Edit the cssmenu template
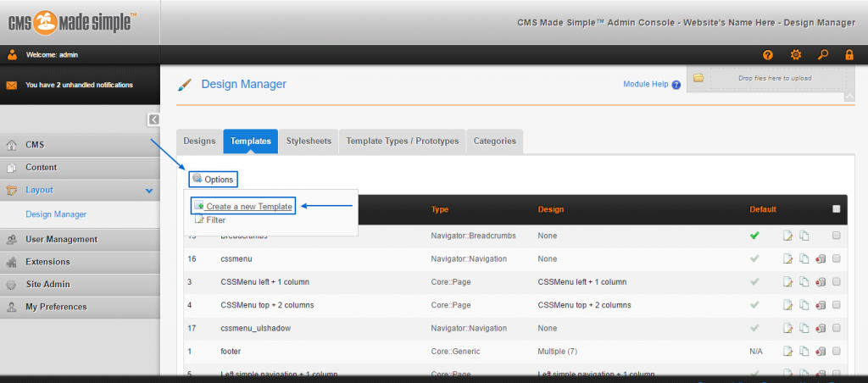The image size is (868, 383). (787, 259)
